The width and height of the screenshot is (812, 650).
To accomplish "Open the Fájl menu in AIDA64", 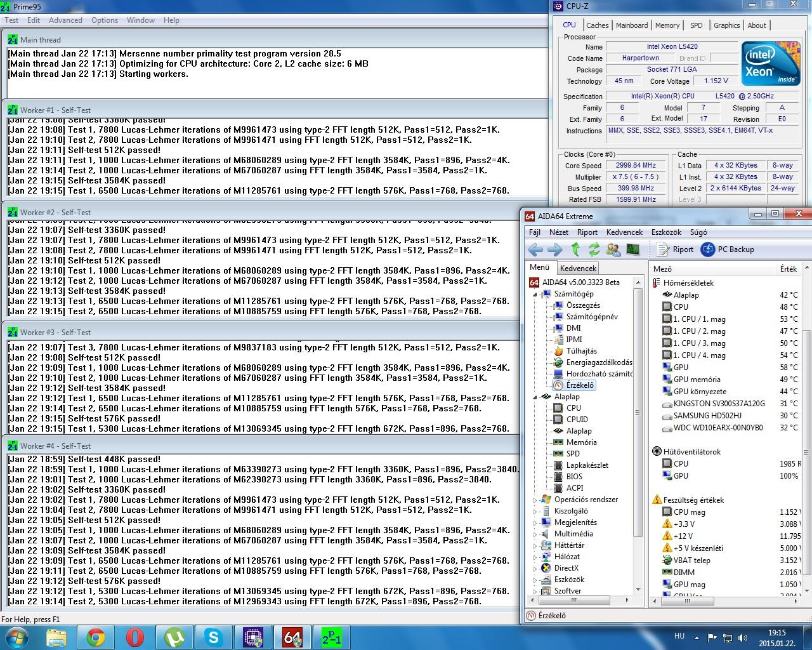I will point(535,232).
